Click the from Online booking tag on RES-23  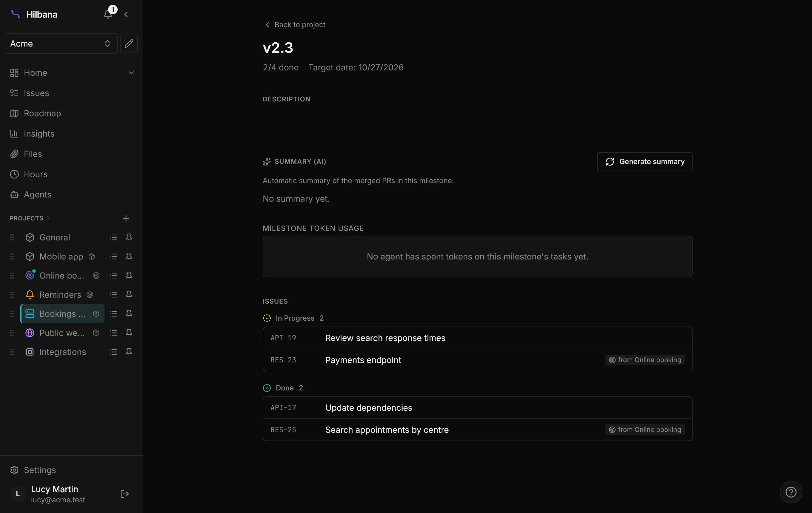click(x=645, y=360)
